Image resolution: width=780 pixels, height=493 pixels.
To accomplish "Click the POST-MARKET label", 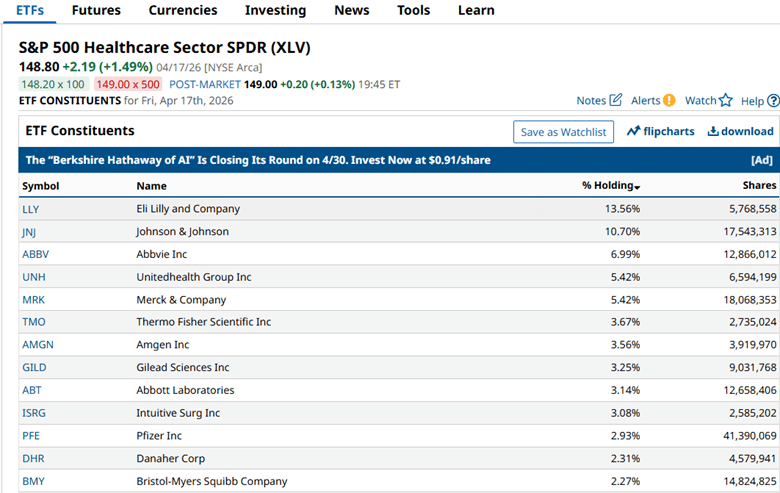I will coord(205,85).
